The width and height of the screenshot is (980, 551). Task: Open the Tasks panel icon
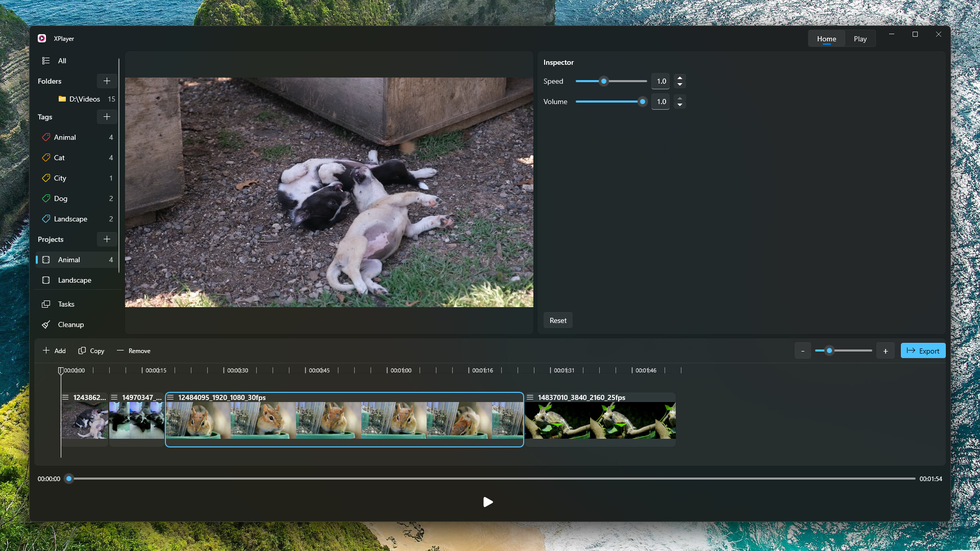pyautogui.click(x=46, y=305)
